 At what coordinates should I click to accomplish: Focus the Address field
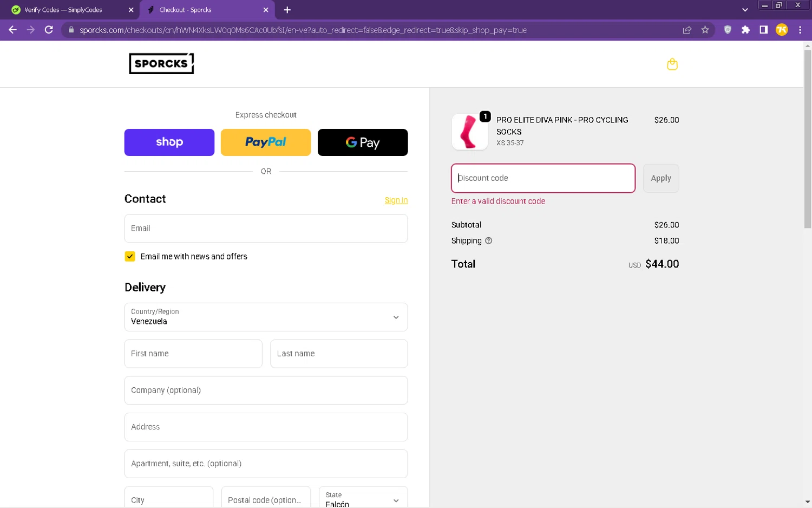[266, 427]
